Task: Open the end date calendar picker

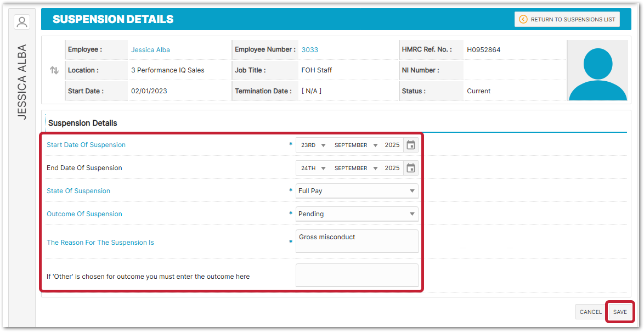Action: pyautogui.click(x=410, y=168)
